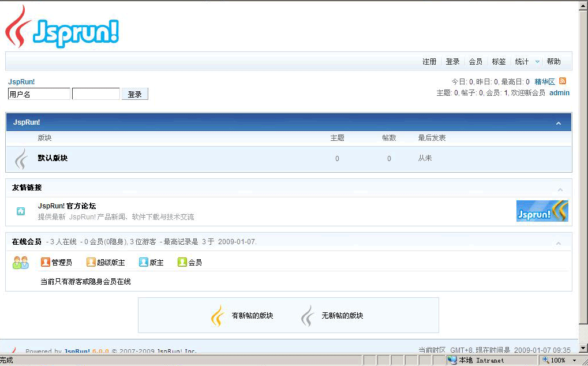Click the online members group icon
Viewport: 588px width, 366px height.
point(21,263)
